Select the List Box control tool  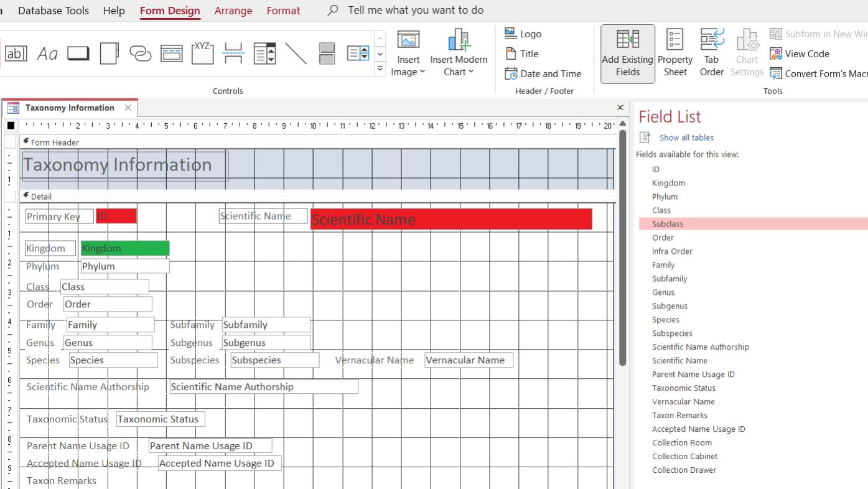(x=358, y=54)
